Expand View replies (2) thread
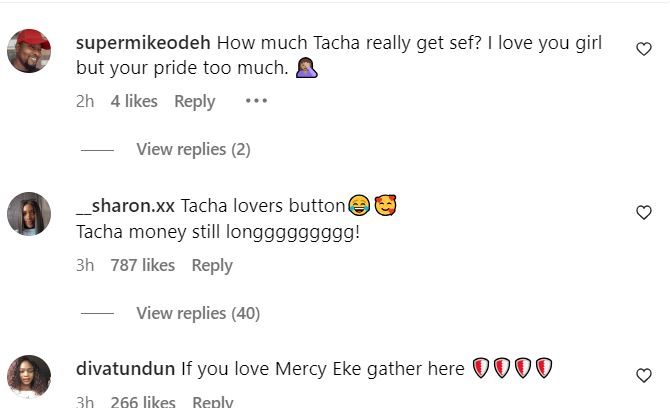 (x=193, y=149)
